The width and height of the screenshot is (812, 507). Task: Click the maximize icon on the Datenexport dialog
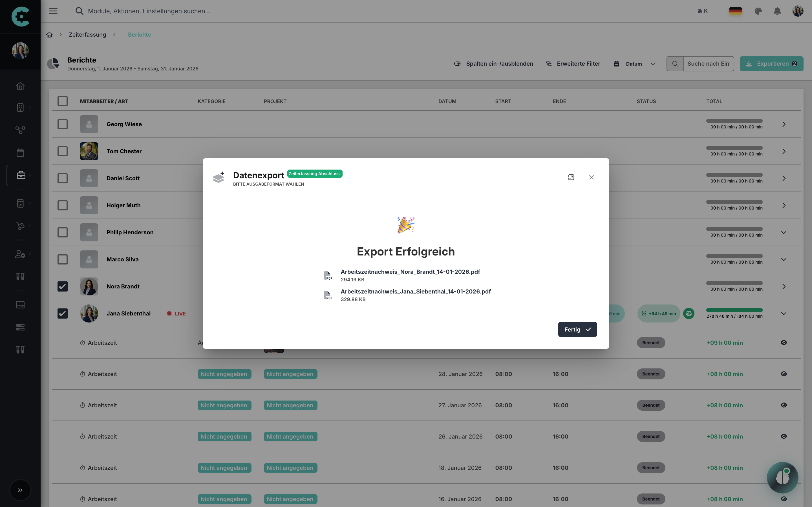(x=571, y=177)
